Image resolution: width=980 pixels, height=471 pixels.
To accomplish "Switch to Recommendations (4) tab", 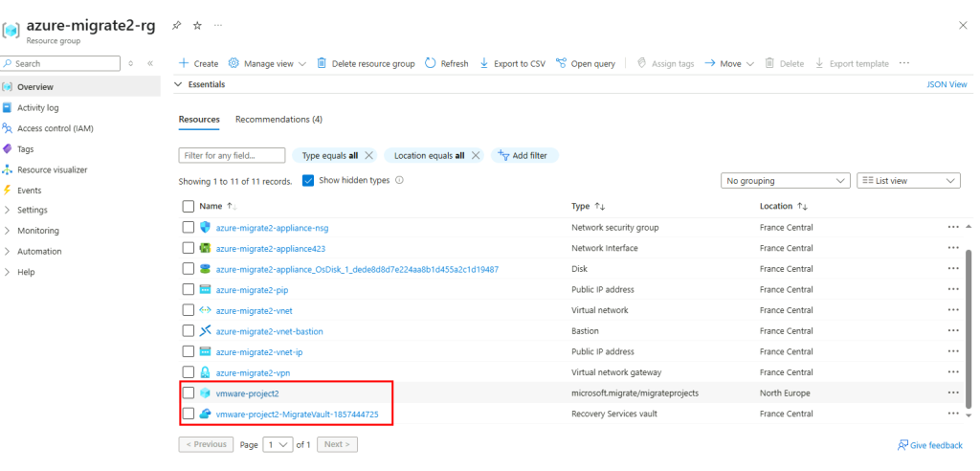I will (278, 120).
